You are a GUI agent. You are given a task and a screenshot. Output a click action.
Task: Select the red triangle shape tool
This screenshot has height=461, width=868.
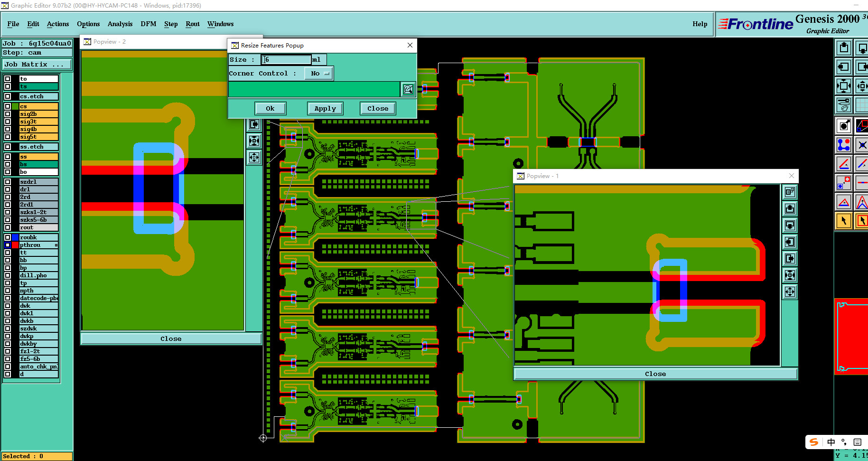[x=844, y=202]
